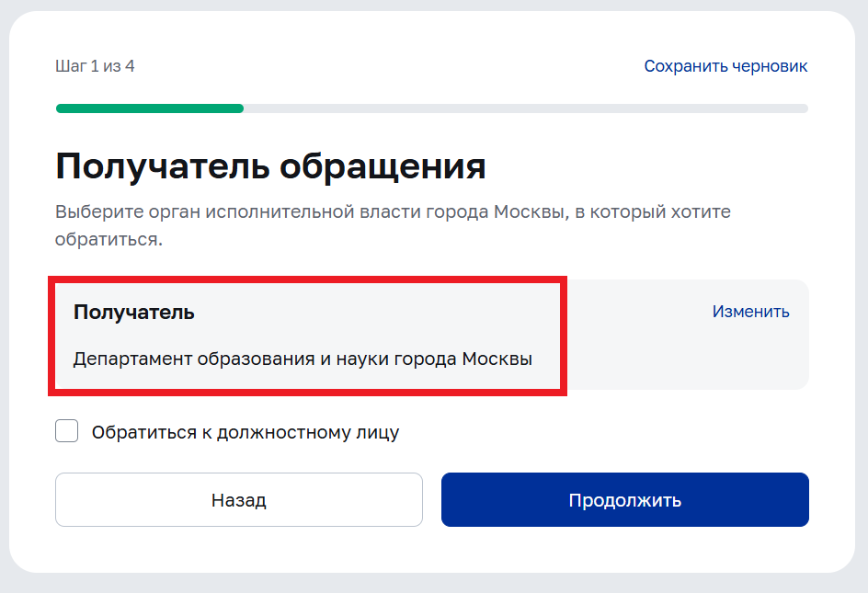The width and height of the screenshot is (868, 593).
Task: Click the 'Обратиться к должностному лицу' label text
Action: [x=245, y=432]
